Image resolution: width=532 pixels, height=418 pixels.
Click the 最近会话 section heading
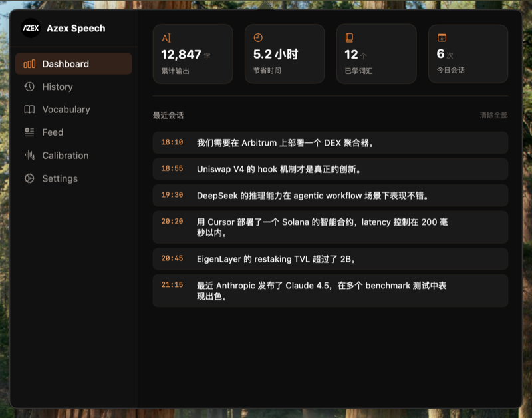(x=168, y=115)
